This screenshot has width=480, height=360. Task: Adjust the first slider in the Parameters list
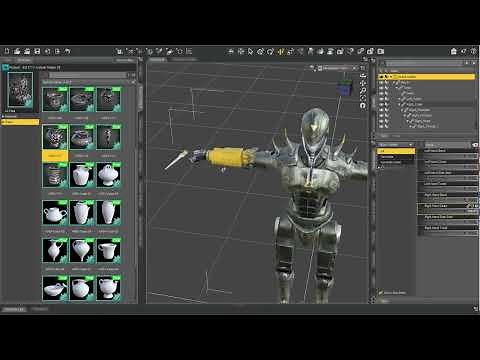coord(448,156)
